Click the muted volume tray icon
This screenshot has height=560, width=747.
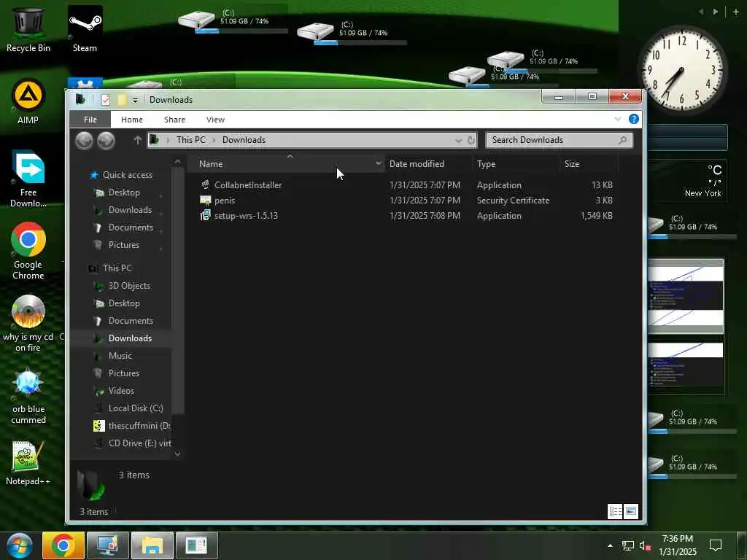(645, 545)
